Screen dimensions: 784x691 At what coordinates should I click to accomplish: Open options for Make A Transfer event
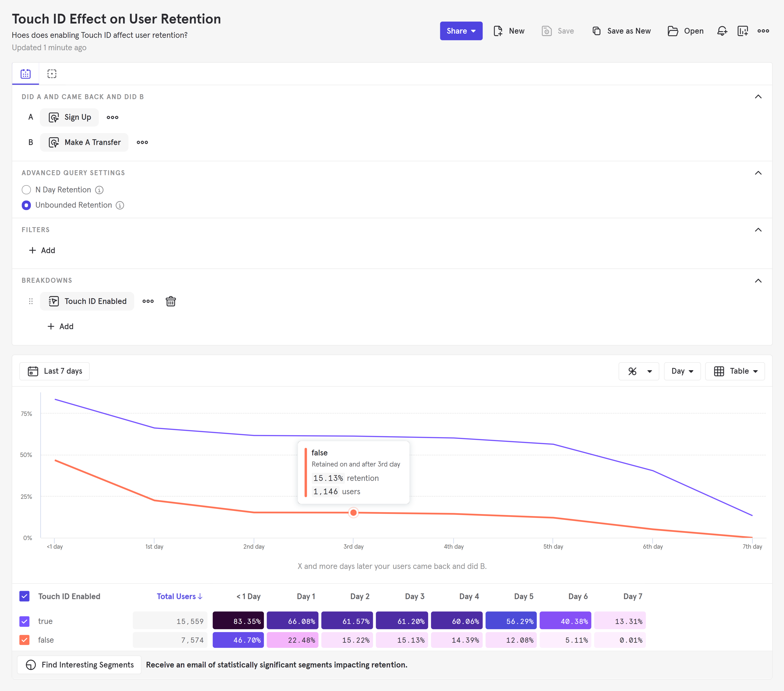[142, 142]
